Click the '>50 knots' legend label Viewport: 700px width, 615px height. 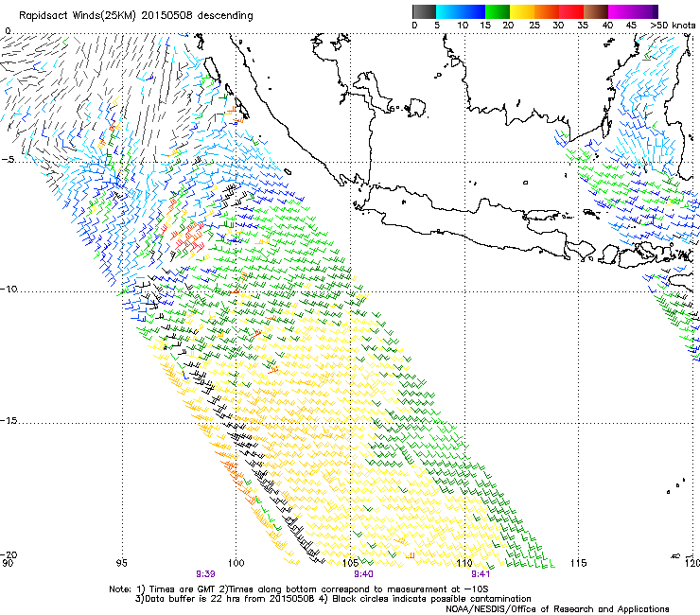673,26
